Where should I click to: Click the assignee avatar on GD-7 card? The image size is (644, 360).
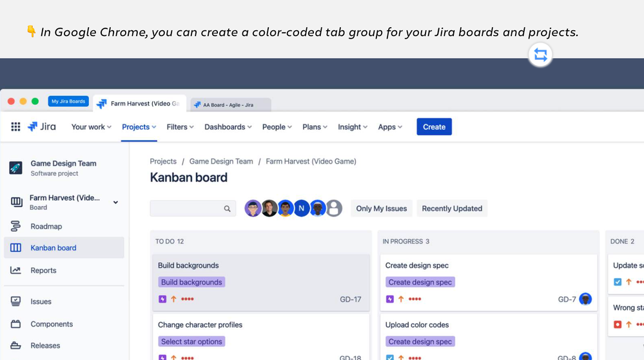585,299
